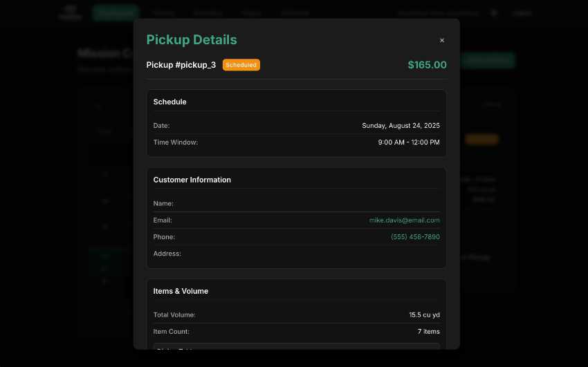Click the orange Scheduled status badge

(x=241, y=65)
